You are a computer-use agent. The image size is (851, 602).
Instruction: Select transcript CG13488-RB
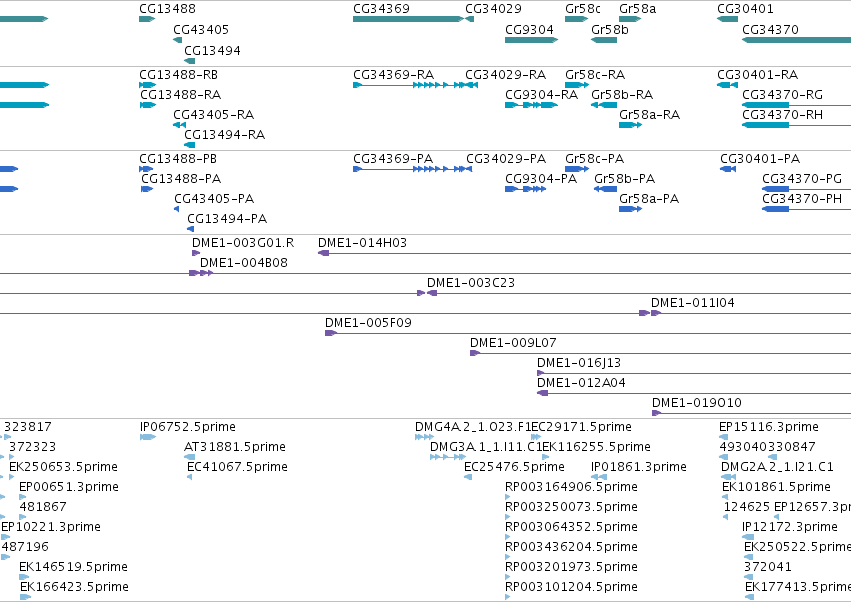pyautogui.click(x=178, y=75)
